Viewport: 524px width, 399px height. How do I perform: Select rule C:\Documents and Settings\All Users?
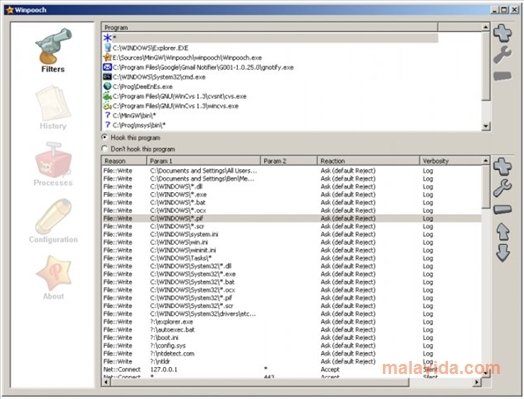pyautogui.click(x=291, y=171)
